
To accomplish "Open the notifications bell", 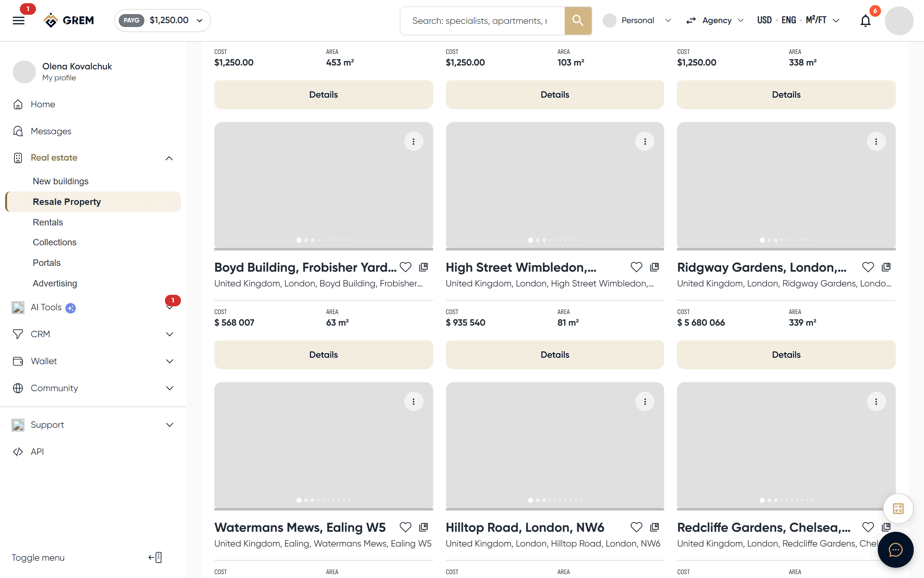I will click(865, 21).
